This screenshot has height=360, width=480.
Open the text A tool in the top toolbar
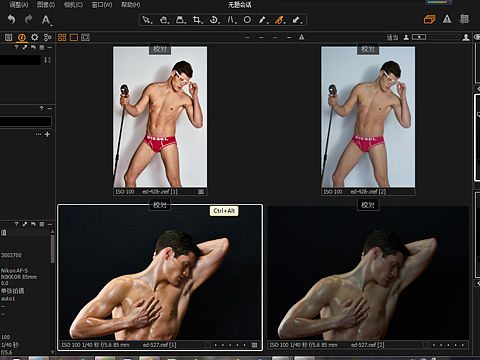point(46,20)
